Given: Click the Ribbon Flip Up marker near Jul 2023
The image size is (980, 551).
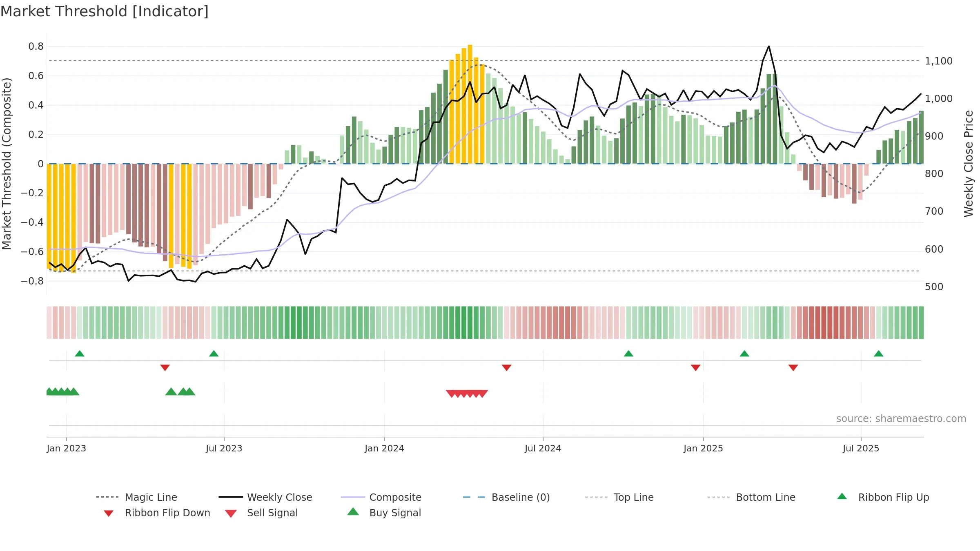Looking at the screenshot, I should [214, 353].
